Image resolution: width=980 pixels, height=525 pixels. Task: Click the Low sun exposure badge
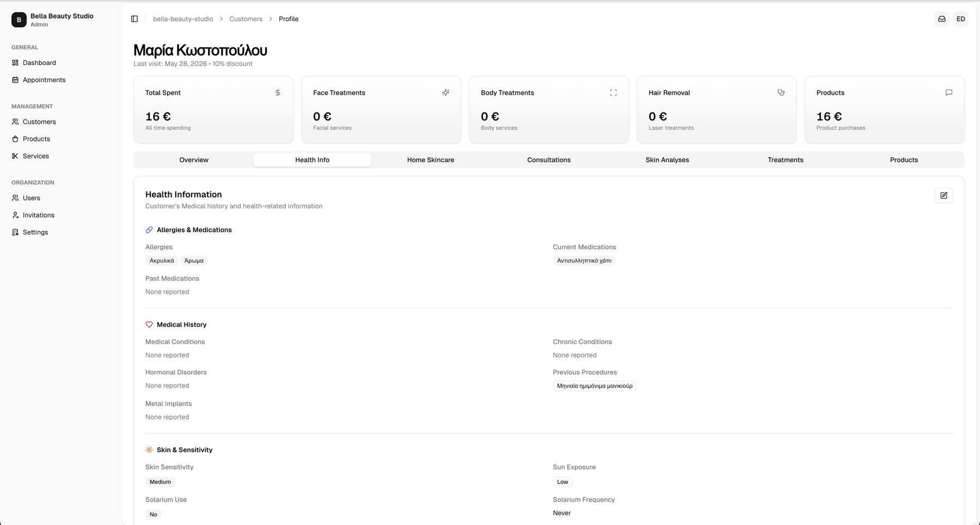click(562, 482)
